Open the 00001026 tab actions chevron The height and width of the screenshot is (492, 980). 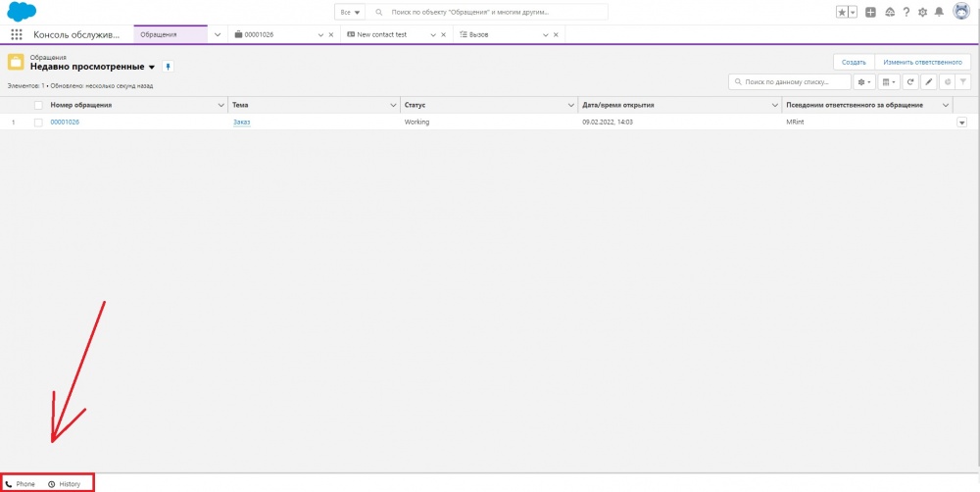click(x=321, y=35)
